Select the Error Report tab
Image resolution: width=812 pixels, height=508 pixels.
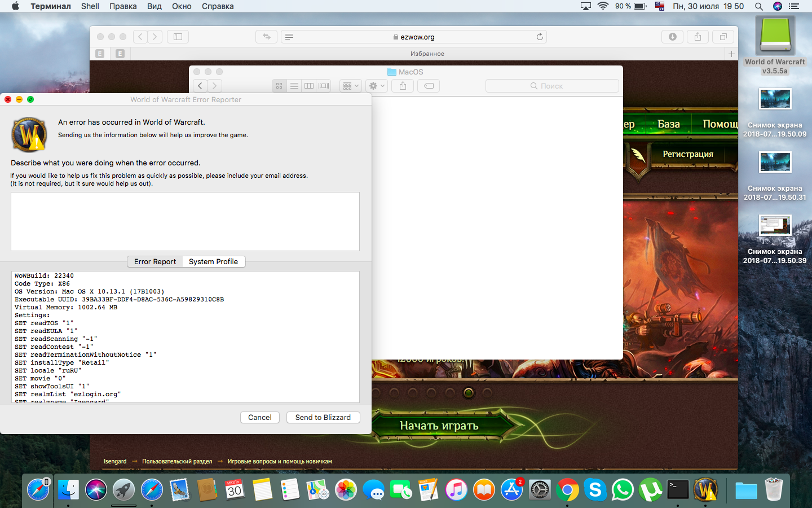click(155, 261)
